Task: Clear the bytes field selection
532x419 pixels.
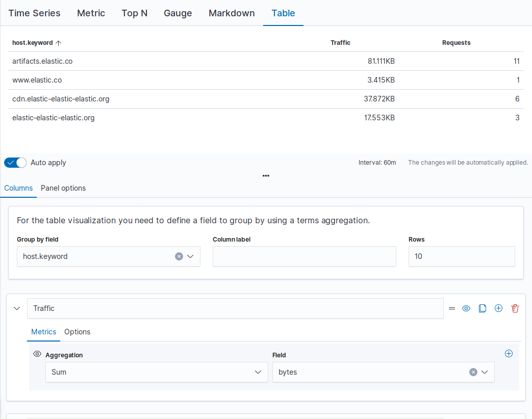Action: point(473,372)
